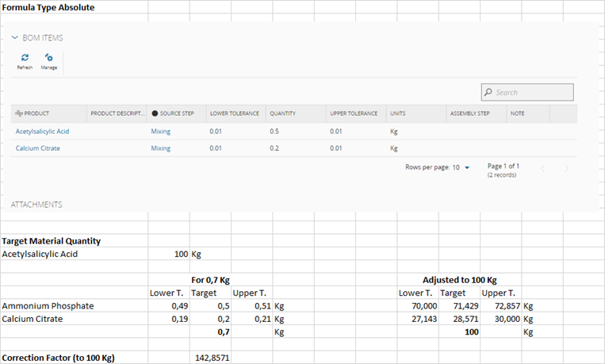Focus the Search input field
The image size is (605, 364).
527,92
